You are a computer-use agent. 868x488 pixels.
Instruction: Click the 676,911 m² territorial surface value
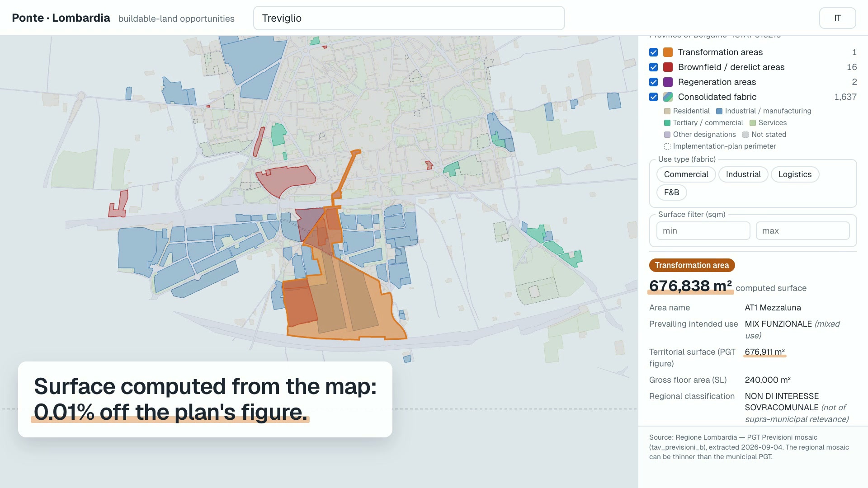pos(764,352)
